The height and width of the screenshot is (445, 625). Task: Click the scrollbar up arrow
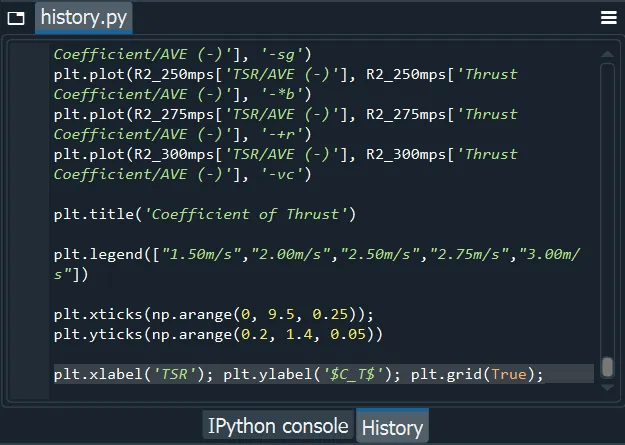pos(607,54)
